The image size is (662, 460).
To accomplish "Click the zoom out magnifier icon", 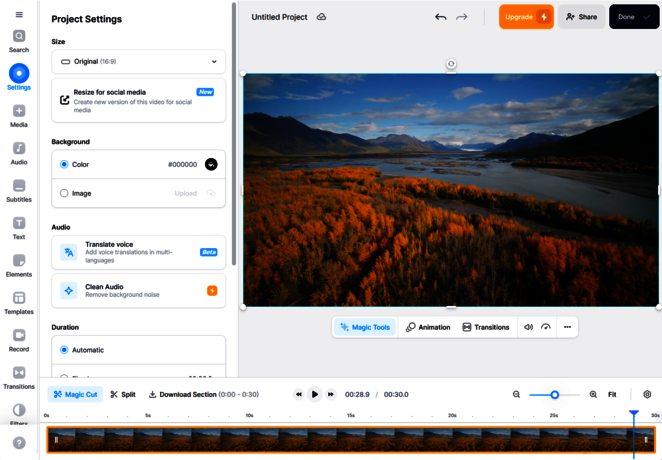I will tap(516, 395).
